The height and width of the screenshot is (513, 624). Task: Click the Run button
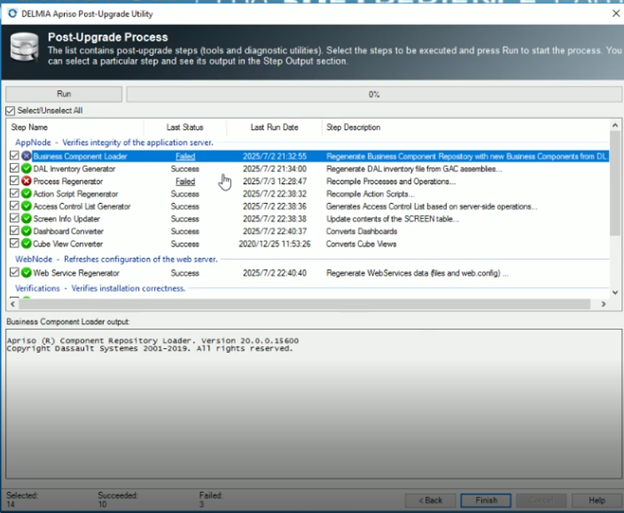(64, 94)
